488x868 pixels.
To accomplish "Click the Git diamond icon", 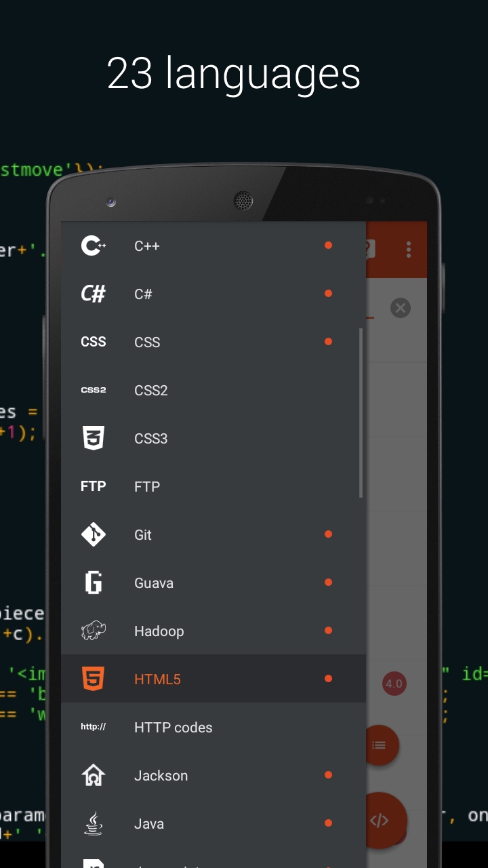I will pos(94,534).
